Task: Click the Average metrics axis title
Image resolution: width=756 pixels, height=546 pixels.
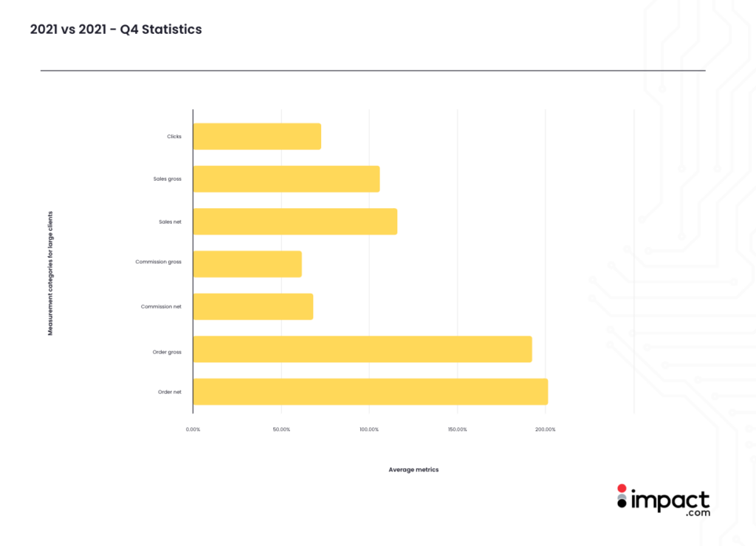Action: [x=413, y=469]
